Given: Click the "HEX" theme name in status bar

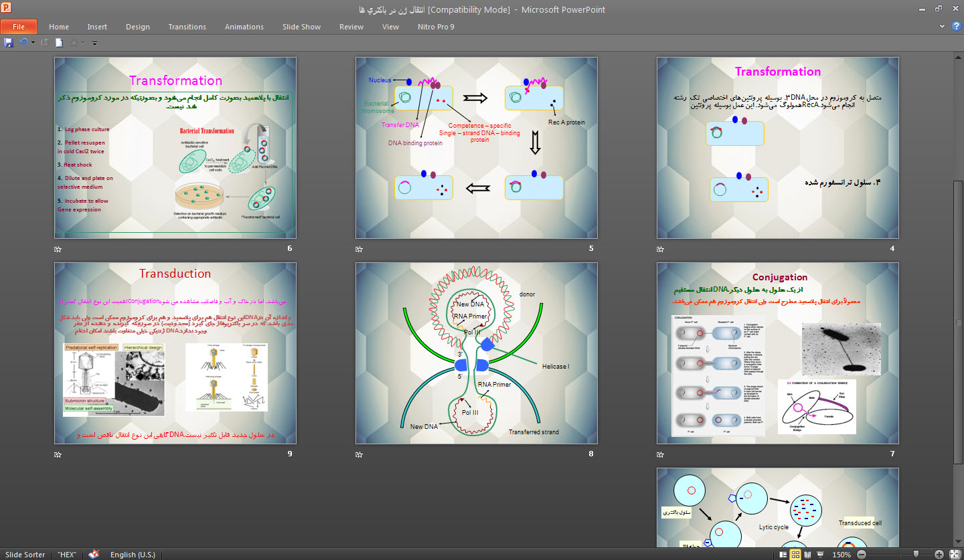Looking at the screenshot, I should [67, 555].
